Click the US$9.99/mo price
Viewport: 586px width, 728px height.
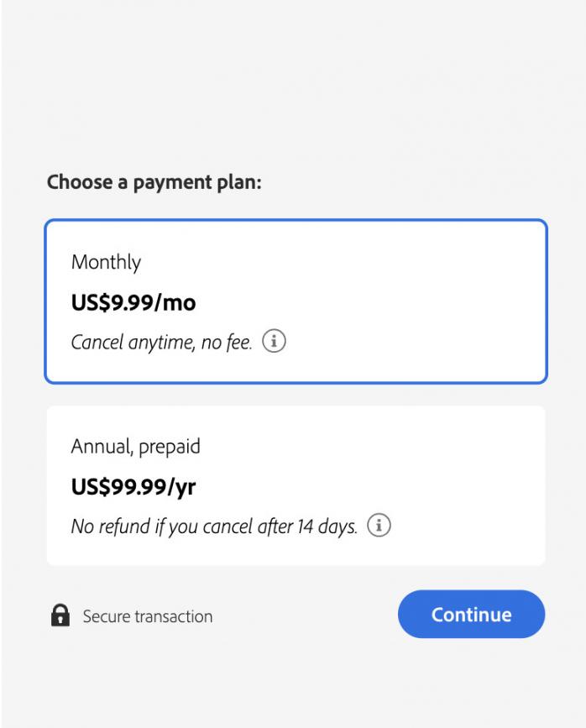pyautogui.click(x=133, y=302)
